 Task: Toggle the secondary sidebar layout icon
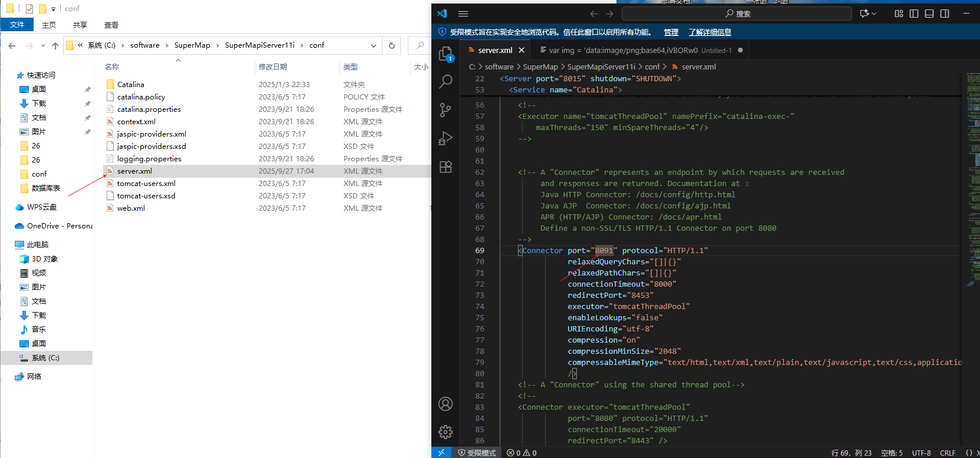pyautogui.click(x=945, y=14)
